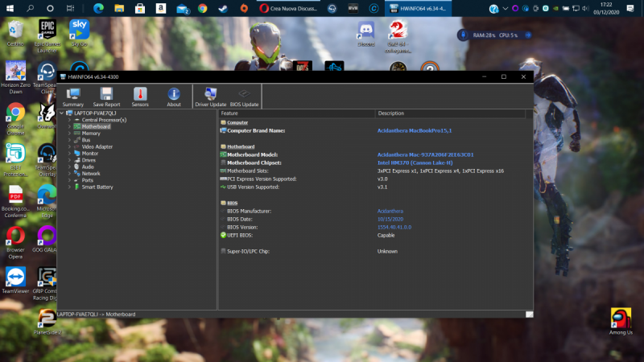Select Memory in the device tree
Screen dimensions: 644x362
click(91, 134)
